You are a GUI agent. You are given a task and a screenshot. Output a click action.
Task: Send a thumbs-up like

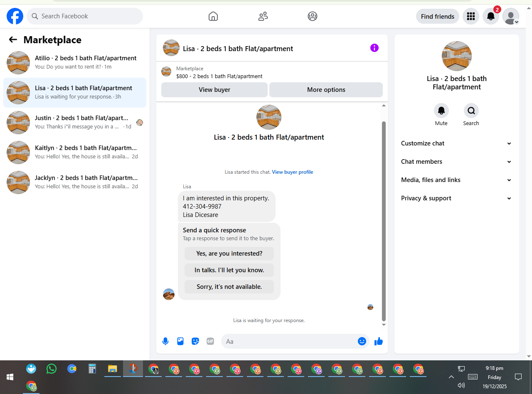pos(378,341)
